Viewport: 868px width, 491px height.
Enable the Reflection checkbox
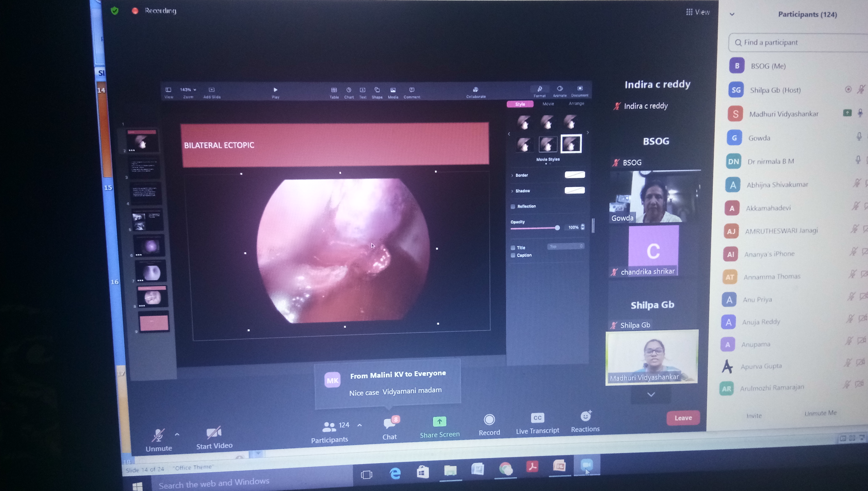click(x=513, y=206)
